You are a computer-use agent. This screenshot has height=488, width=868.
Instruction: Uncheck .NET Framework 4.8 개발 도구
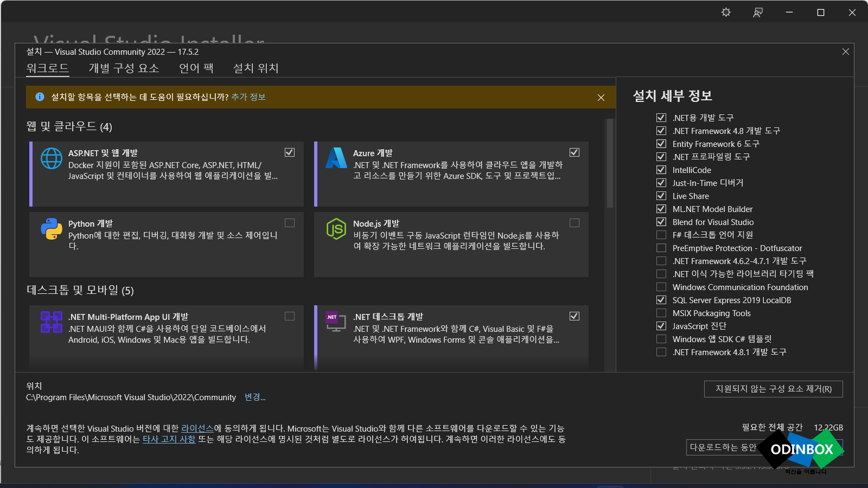(x=661, y=131)
